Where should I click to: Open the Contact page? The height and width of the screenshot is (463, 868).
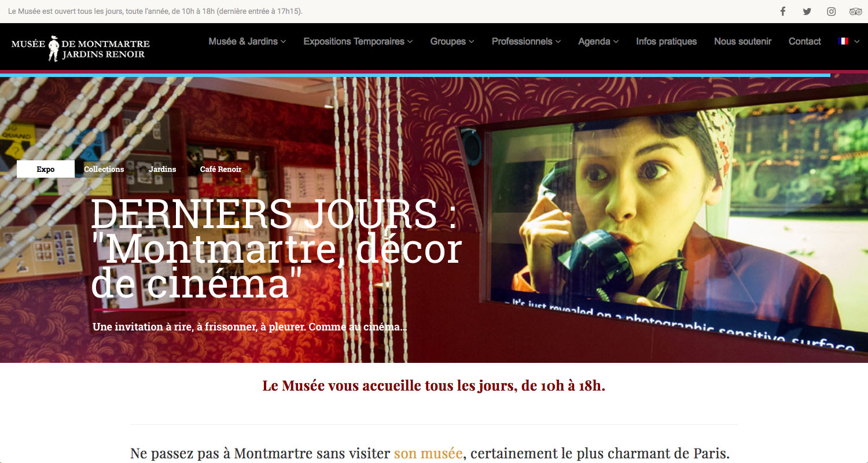click(804, 42)
